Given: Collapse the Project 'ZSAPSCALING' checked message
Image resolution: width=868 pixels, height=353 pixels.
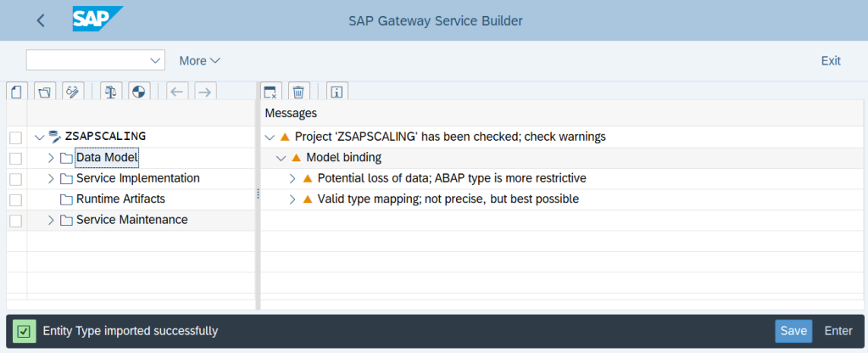Looking at the screenshot, I should click(270, 137).
